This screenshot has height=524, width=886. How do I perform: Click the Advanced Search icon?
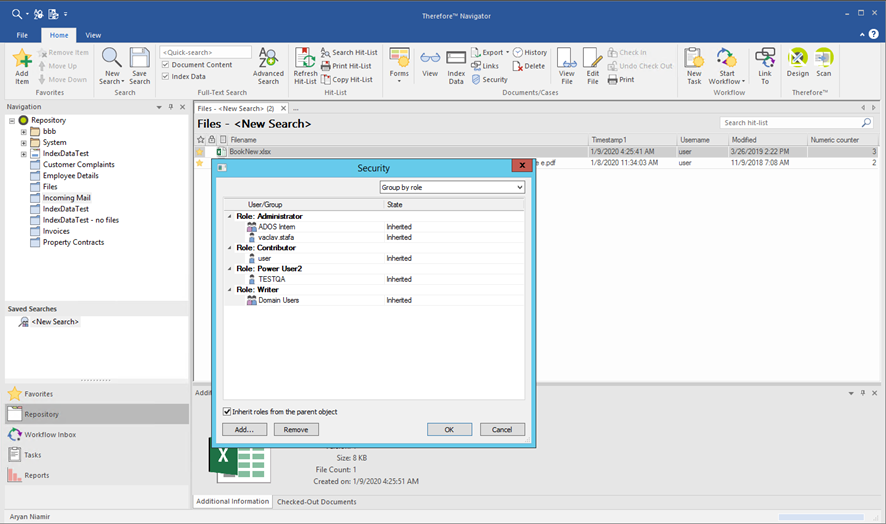pyautogui.click(x=267, y=58)
